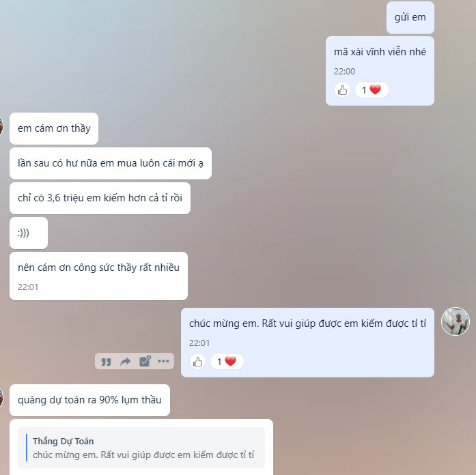Select the 'chỉ có 3,6 triệu' message bubble
Screen dimensions: 476x475
coord(100,198)
